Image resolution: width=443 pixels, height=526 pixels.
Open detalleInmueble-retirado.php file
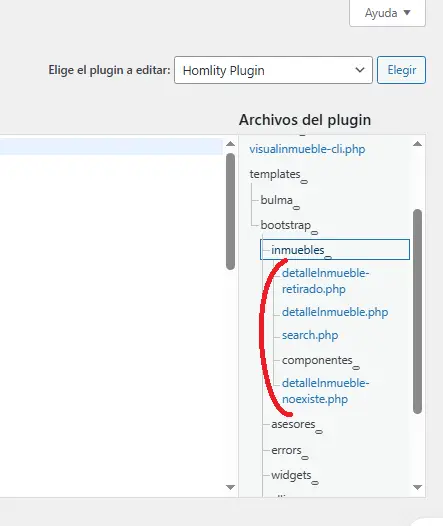[x=325, y=281]
